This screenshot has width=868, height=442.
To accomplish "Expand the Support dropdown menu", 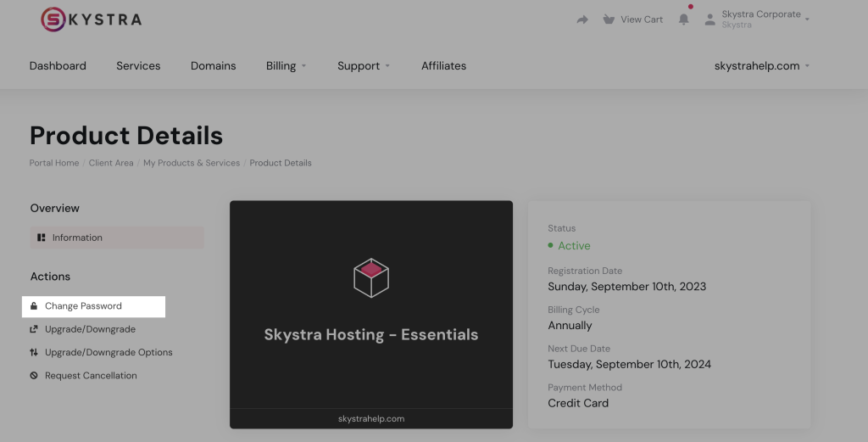I will click(364, 66).
